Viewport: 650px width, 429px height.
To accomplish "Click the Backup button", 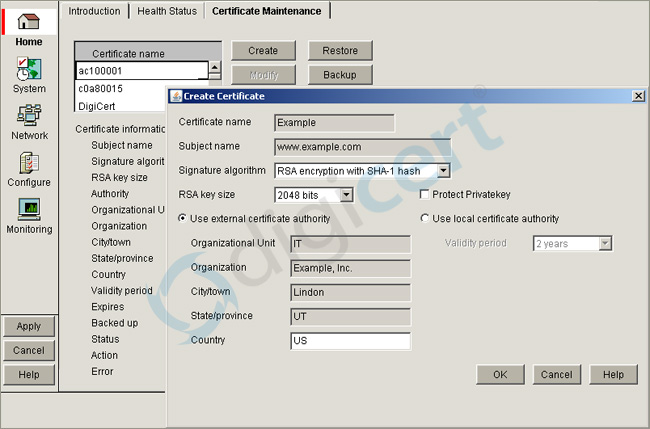I will pyautogui.click(x=340, y=75).
